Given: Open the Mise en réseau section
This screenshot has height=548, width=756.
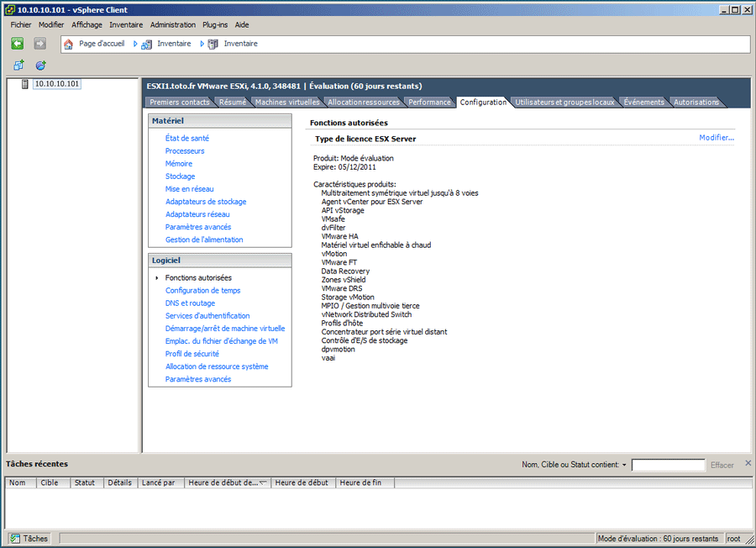Looking at the screenshot, I should 189,188.
